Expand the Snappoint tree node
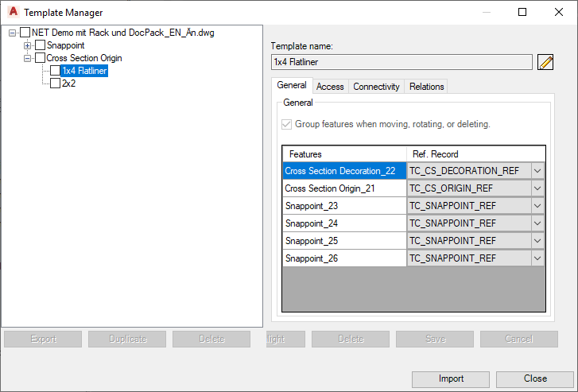 click(x=28, y=45)
